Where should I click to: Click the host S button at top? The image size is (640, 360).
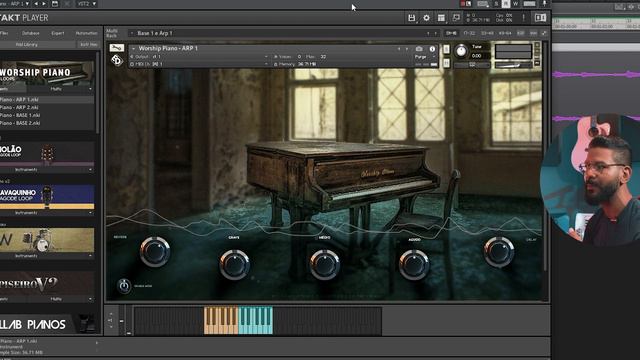[x=496, y=3]
